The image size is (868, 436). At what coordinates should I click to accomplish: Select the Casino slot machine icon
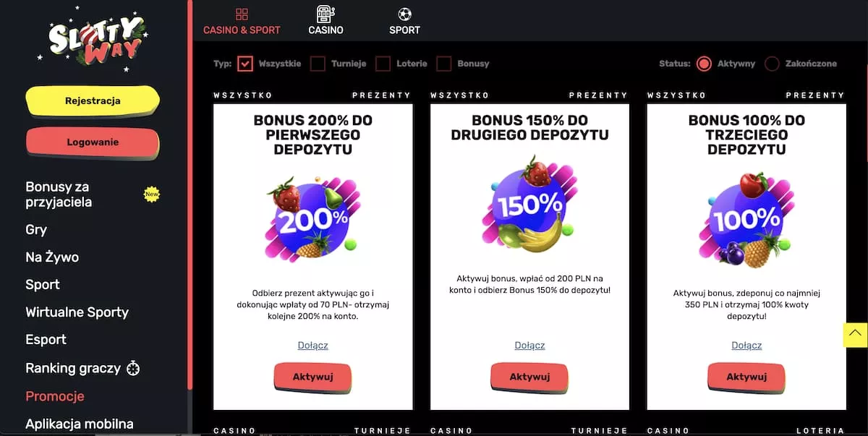tap(325, 14)
